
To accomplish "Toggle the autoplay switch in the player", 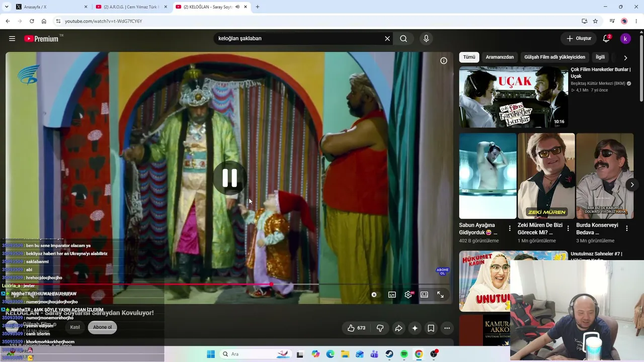I will pyautogui.click(x=374, y=295).
